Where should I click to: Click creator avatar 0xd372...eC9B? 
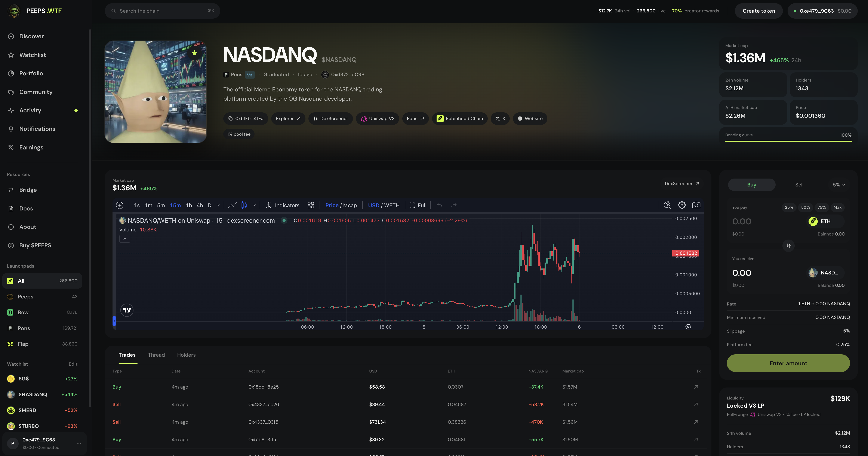[325, 75]
